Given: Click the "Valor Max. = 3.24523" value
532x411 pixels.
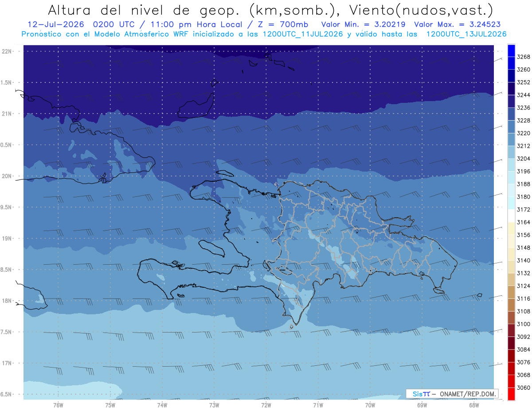Looking at the screenshot, I should pos(458,25).
